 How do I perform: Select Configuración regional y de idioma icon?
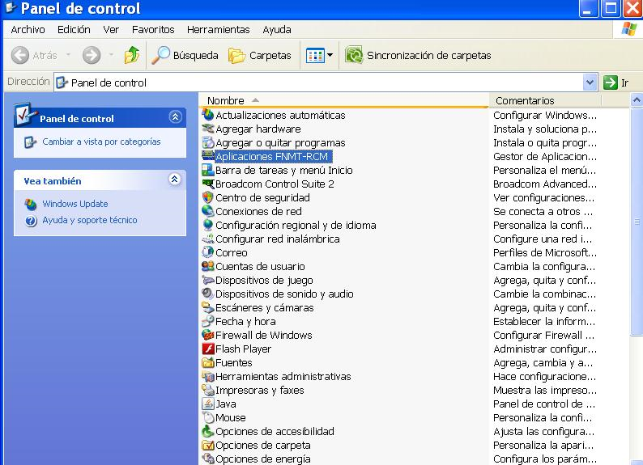[x=208, y=225]
